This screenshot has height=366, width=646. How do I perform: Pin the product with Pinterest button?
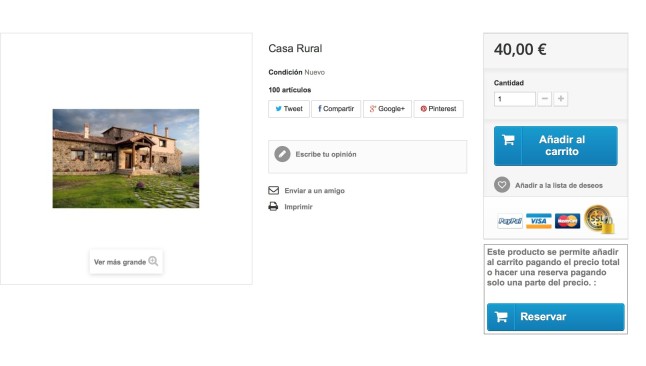pyautogui.click(x=439, y=109)
